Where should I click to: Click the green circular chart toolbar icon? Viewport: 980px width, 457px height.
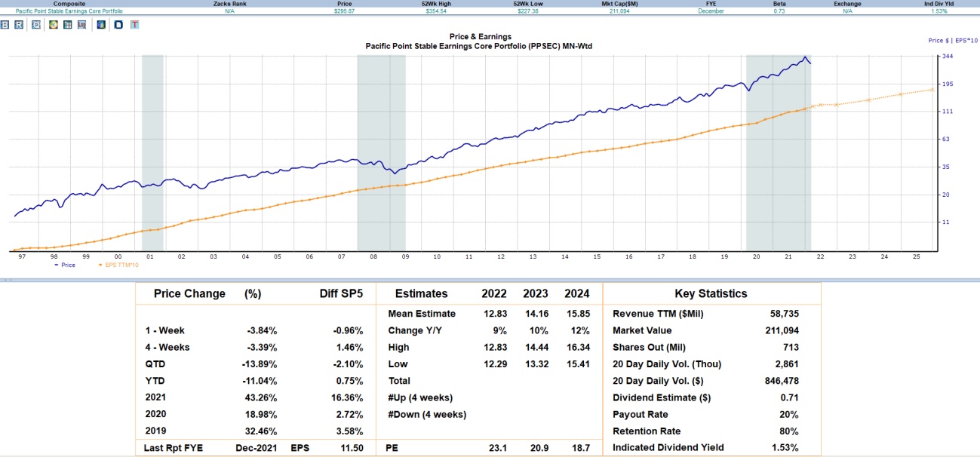[54, 25]
